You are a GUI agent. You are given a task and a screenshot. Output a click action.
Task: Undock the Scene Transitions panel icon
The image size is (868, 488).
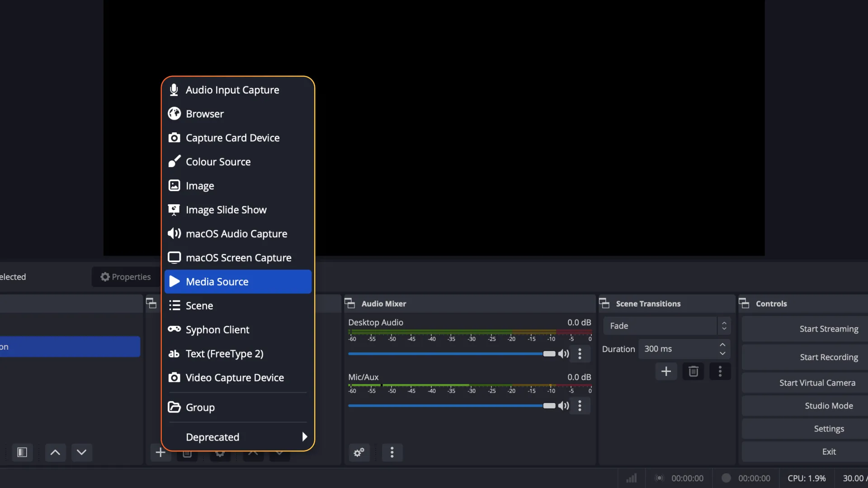(604, 303)
